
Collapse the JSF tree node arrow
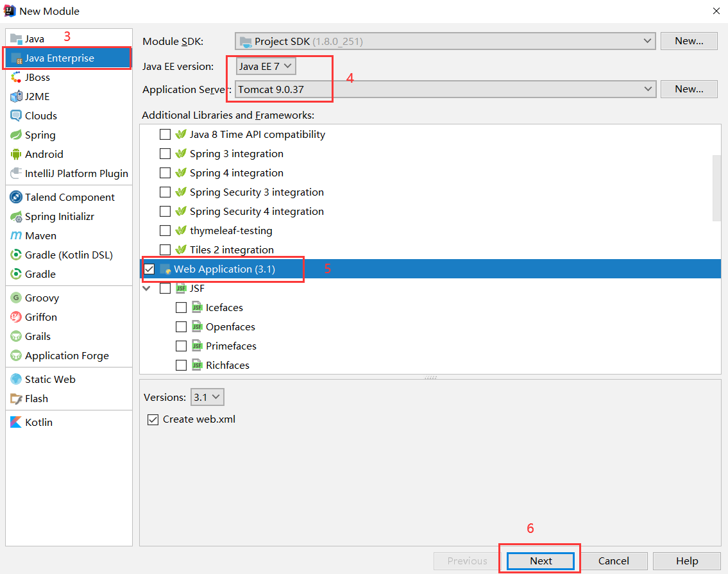[x=147, y=289]
